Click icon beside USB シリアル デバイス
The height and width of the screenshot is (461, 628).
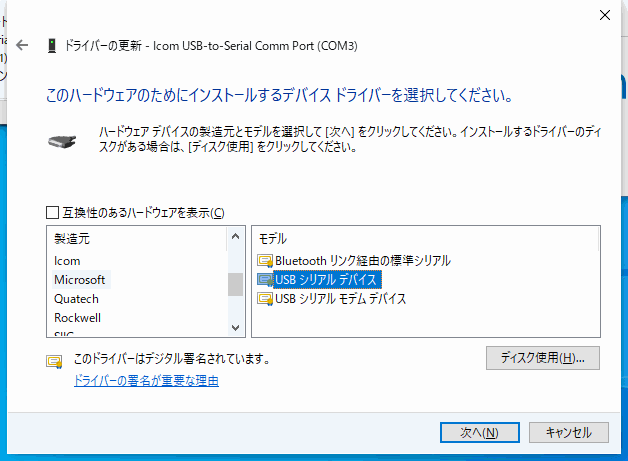tap(265, 280)
